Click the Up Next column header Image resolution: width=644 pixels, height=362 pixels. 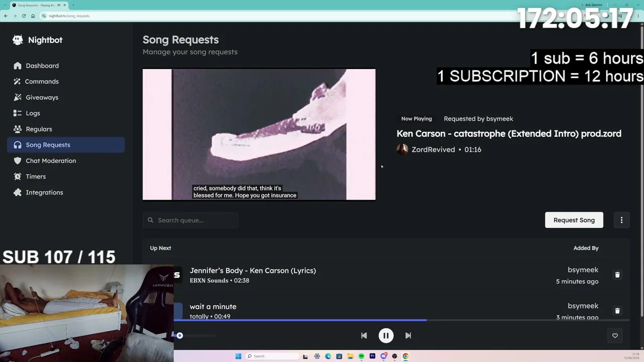point(160,248)
